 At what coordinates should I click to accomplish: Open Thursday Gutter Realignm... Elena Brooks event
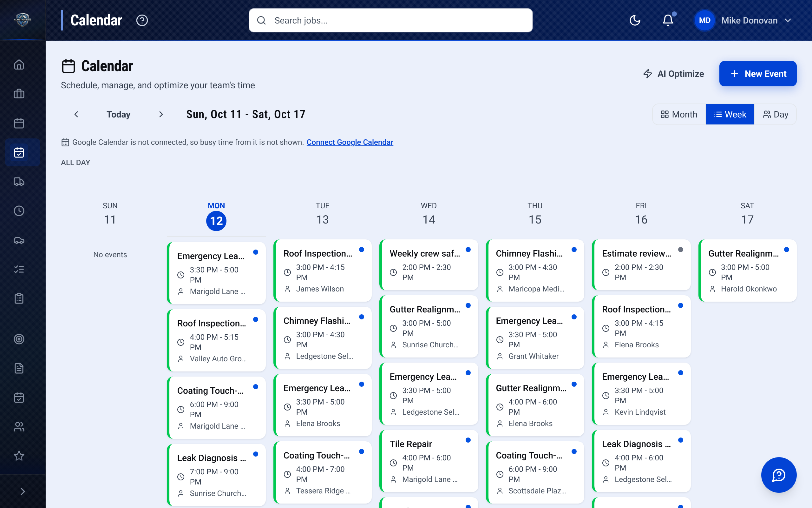(535, 405)
